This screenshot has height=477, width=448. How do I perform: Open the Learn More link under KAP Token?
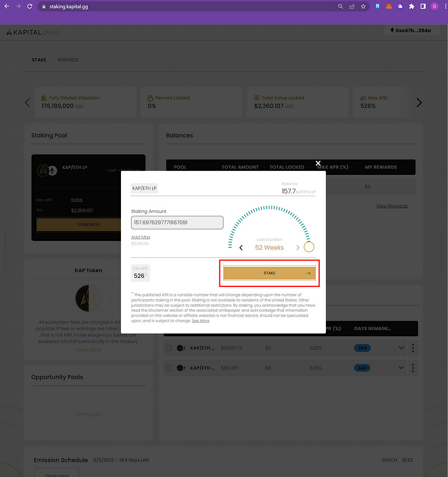(88, 350)
